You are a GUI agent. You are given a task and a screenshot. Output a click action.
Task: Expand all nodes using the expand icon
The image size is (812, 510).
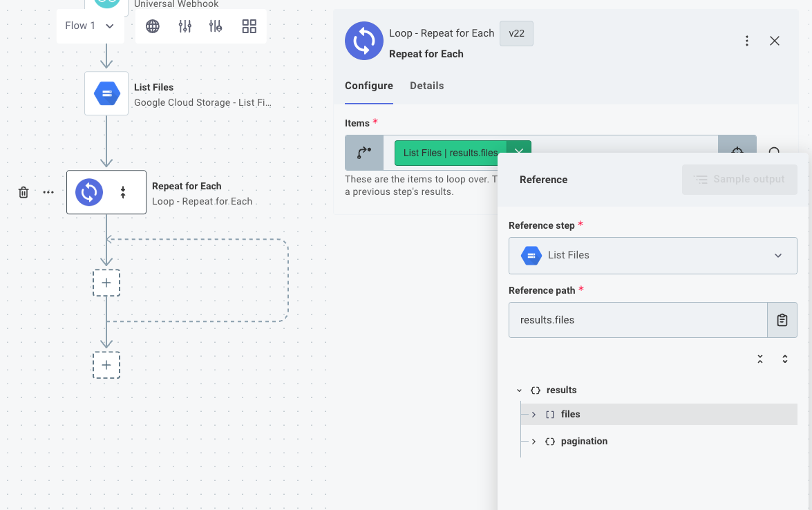784,359
